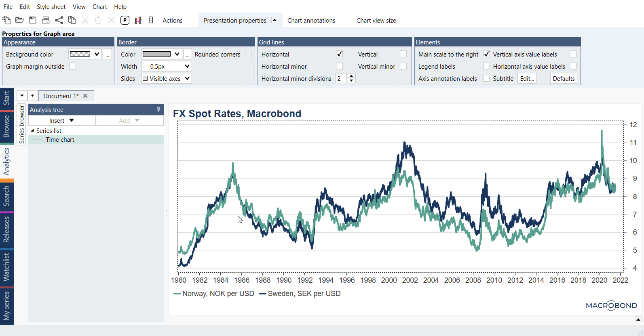Enable Rounded corners checkbox

click(249, 54)
